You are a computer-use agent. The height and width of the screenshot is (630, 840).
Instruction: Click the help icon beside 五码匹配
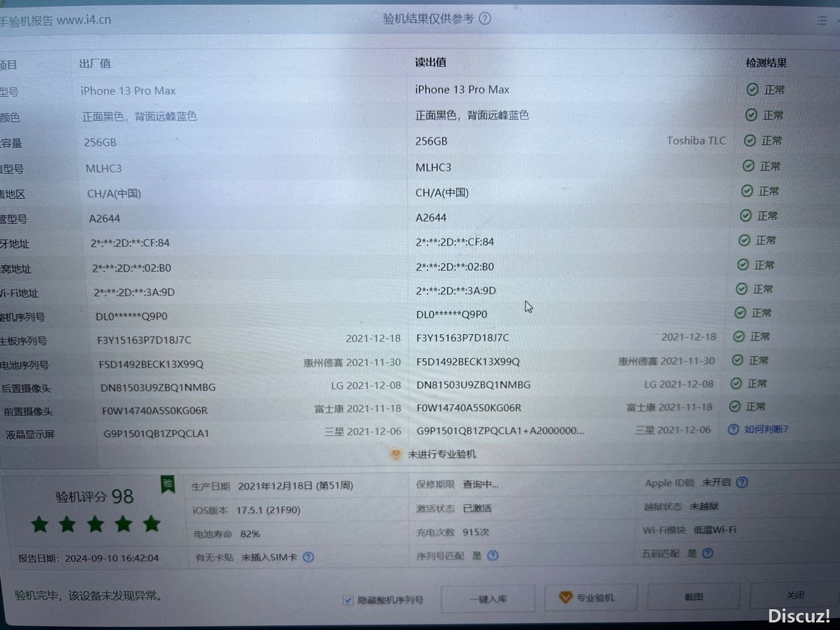coord(708,553)
